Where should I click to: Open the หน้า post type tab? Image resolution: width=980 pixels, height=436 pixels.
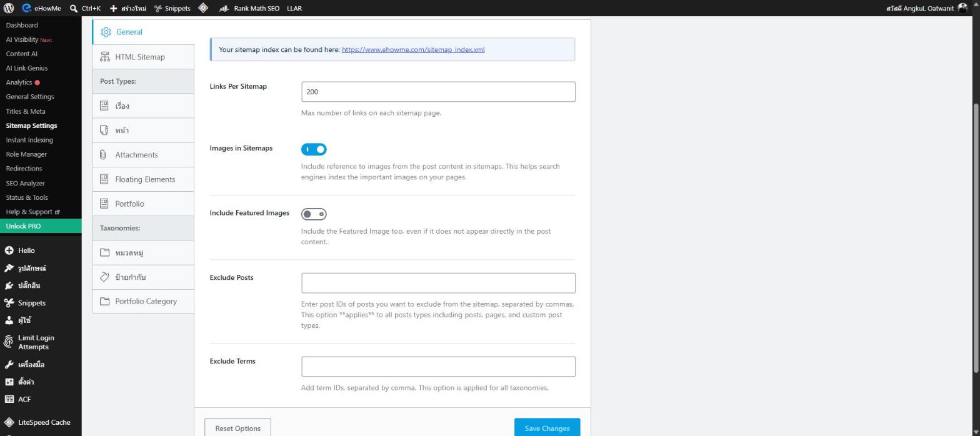(143, 130)
